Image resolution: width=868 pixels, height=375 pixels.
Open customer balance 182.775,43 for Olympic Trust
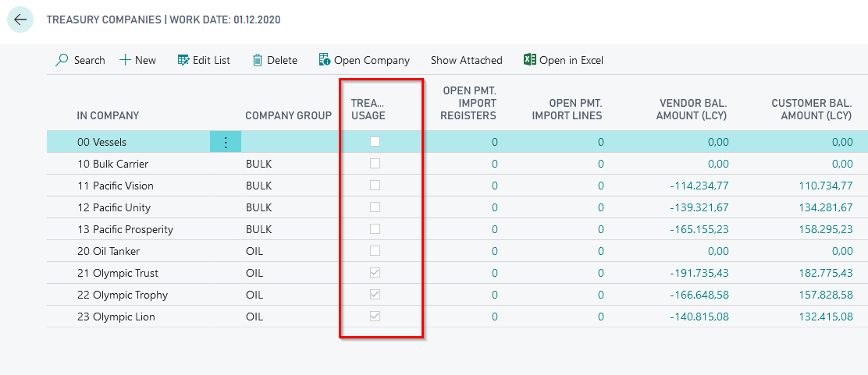816,273
